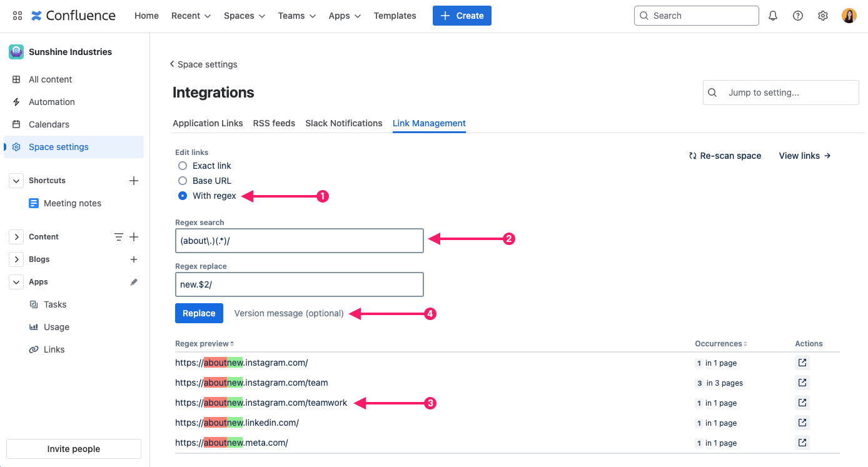Open the Links app in the sidebar

coord(53,349)
